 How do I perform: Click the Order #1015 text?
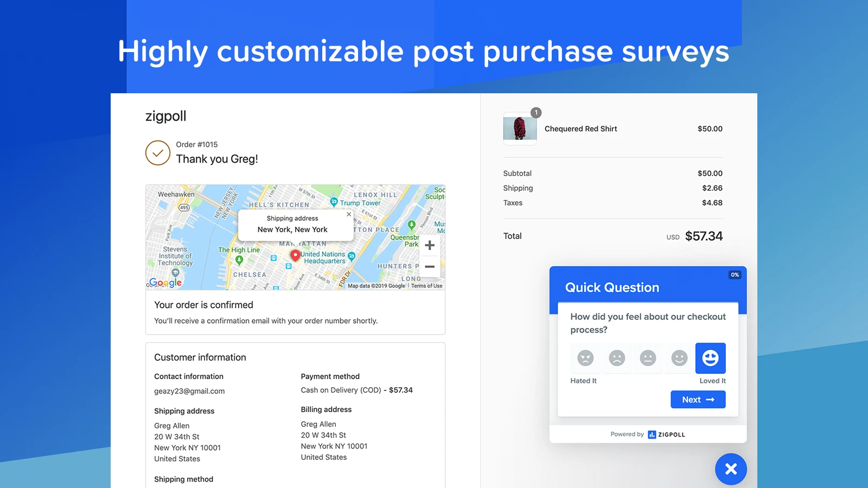point(197,144)
